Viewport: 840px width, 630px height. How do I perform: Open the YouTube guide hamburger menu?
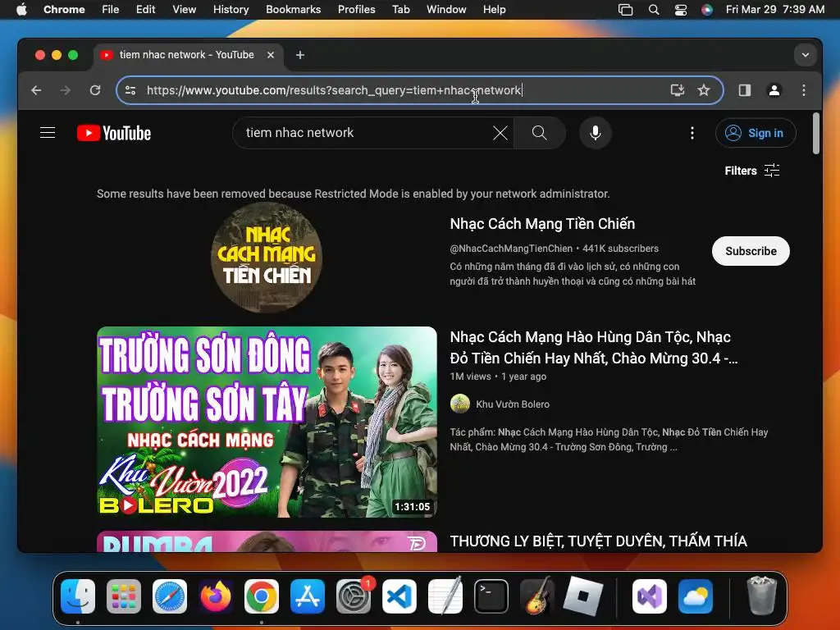(x=48, y=132)
